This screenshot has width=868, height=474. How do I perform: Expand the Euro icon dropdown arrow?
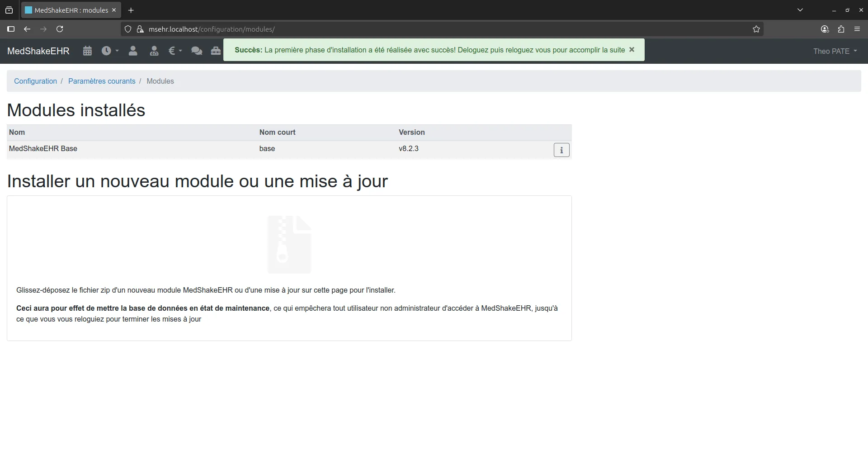(x=179, y=51)
